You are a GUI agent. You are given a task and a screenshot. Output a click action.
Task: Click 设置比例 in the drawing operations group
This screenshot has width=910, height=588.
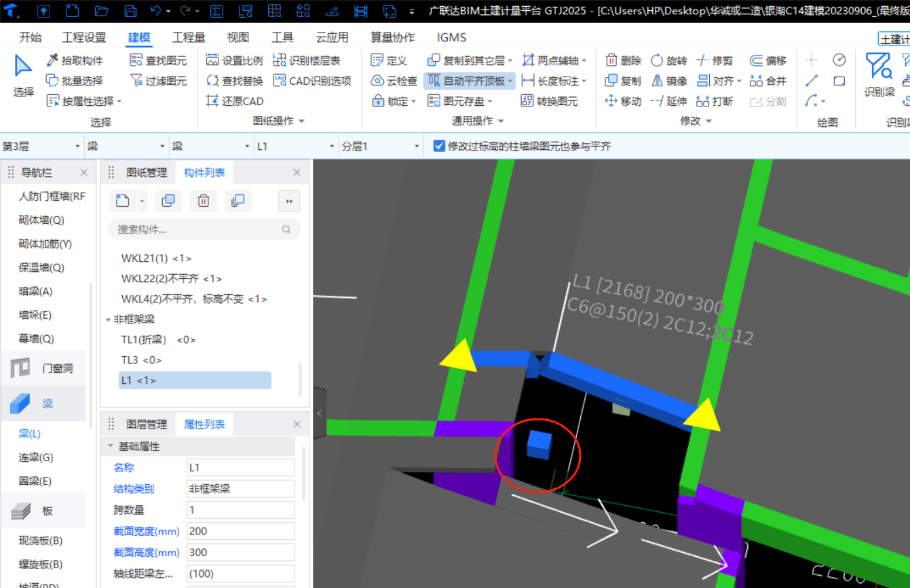[x=234, y=60]
